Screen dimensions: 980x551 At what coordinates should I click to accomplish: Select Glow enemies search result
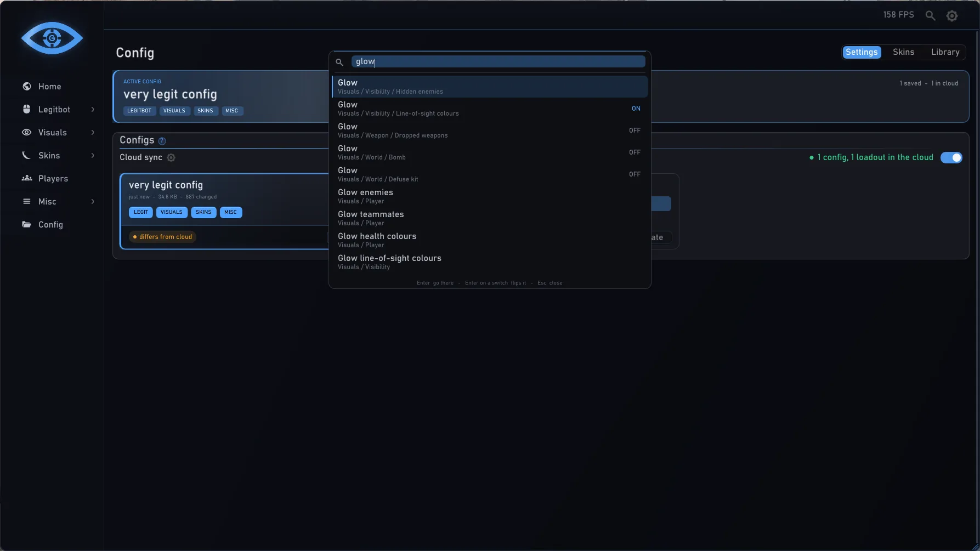(490, 196)
